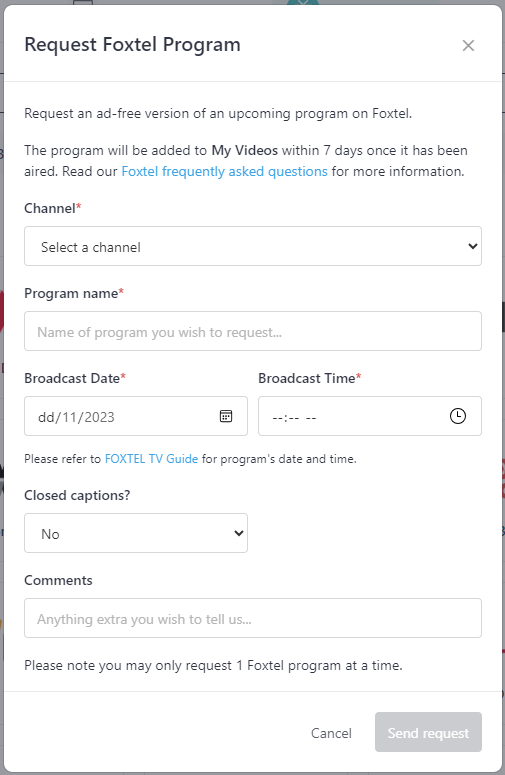Image resolution: width=505 pixels, height=775 pixels.
Task: Select the 11 month segment of date
Action: [72, 417]
